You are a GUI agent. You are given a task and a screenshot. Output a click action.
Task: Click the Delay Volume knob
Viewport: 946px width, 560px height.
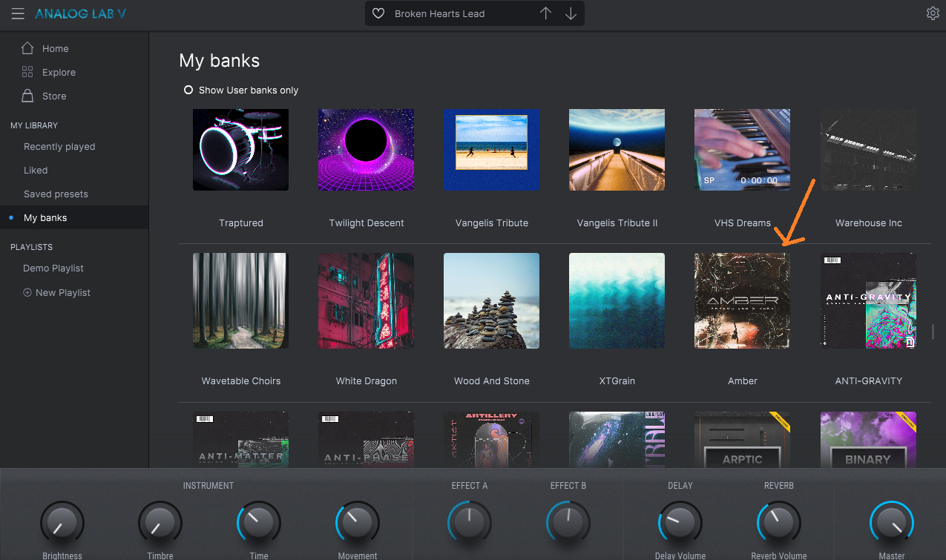point(680,524)
